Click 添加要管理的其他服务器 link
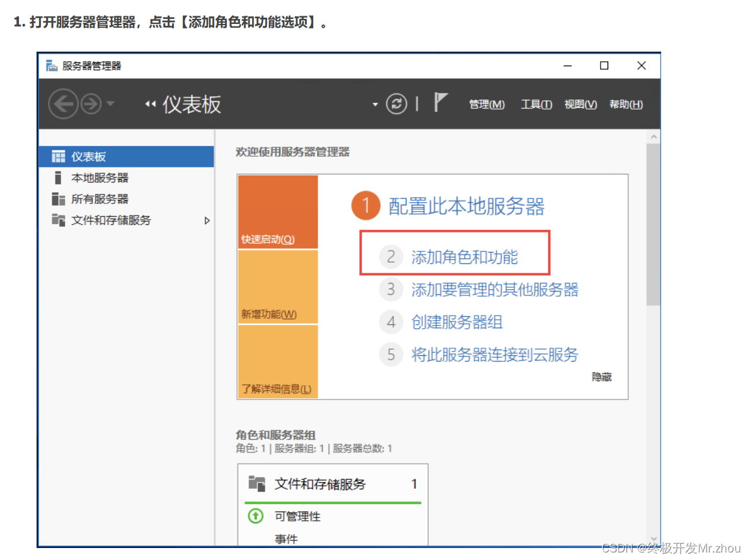The image size is (750, 560). pos(495,289)
